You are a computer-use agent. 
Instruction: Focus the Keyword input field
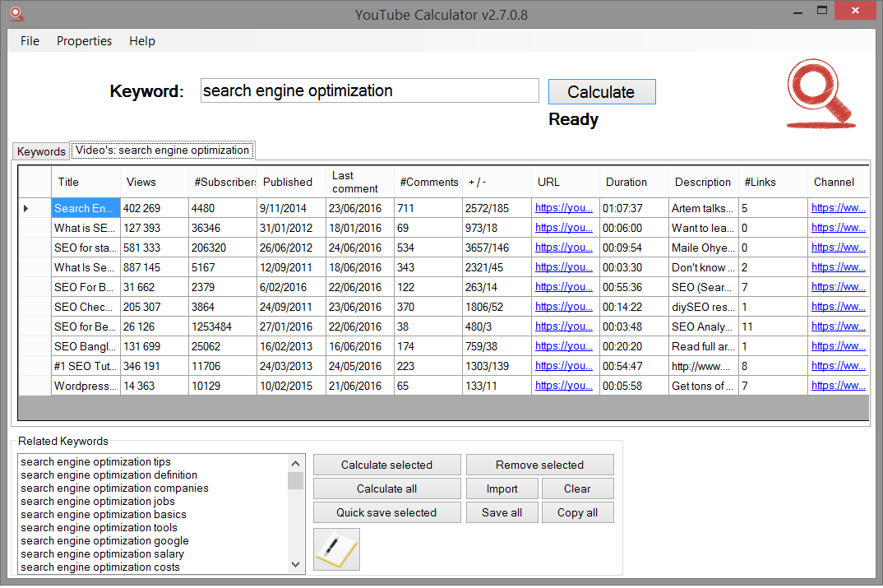tap(369, 90)
